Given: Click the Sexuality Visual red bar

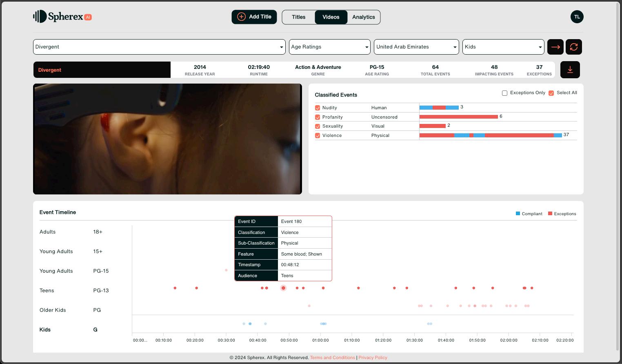Looking at the screenshot, I should click(433, 126).
